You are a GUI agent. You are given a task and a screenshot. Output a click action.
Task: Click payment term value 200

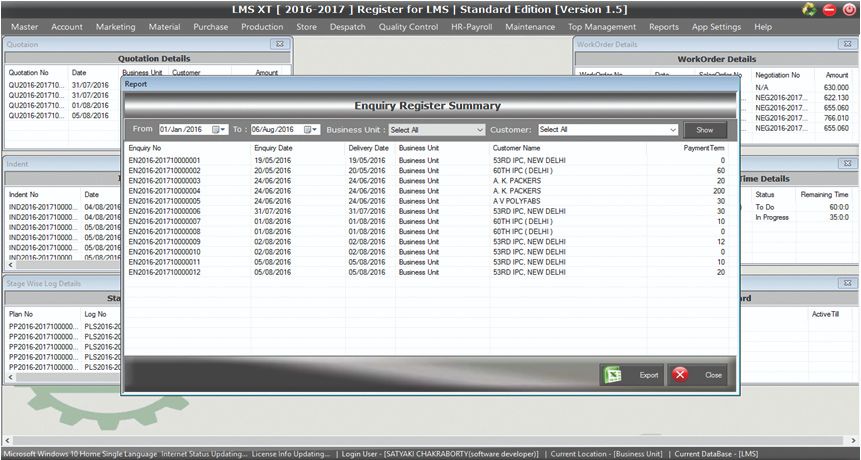click(719, 191)
